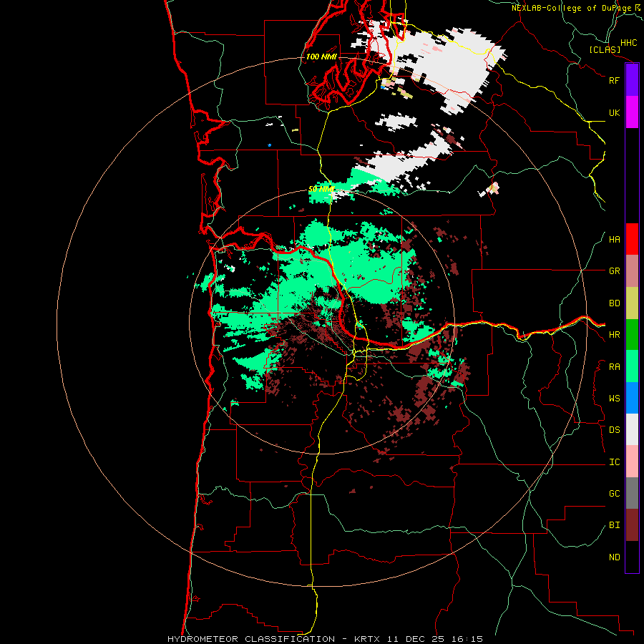This screenshot has width=644, height=644.
Task: Select the WS blue legend swatch
Action: [632, 398]
